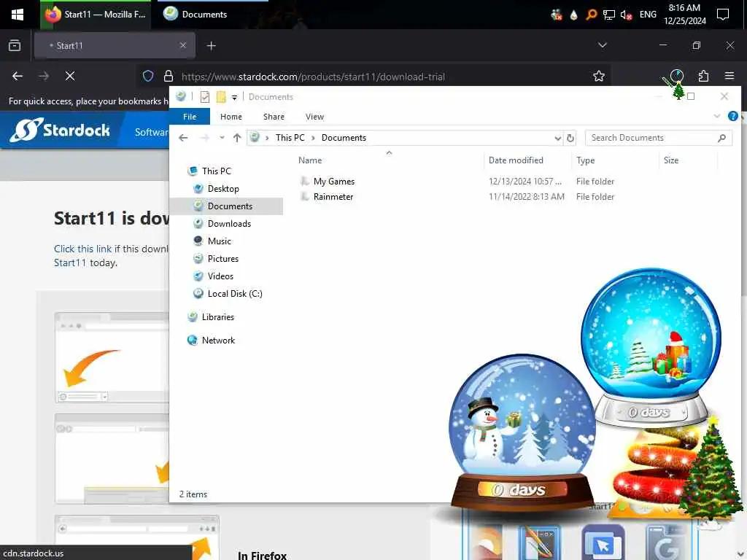
Task: Open the network tray icon
Action: [609, 15]
